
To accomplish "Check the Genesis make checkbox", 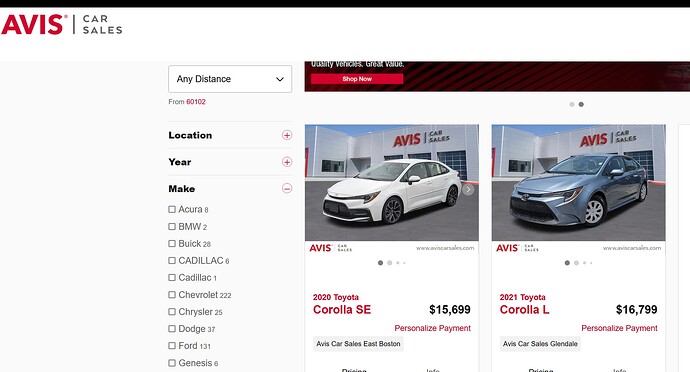I will [x=172, y=363].
